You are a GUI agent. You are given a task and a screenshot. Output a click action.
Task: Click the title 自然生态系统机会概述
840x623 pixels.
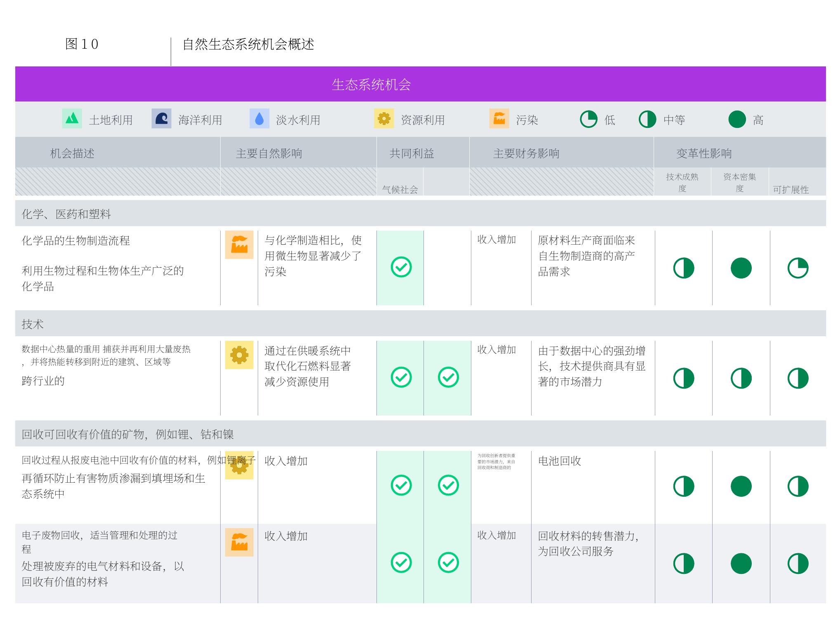click(248, 44)
